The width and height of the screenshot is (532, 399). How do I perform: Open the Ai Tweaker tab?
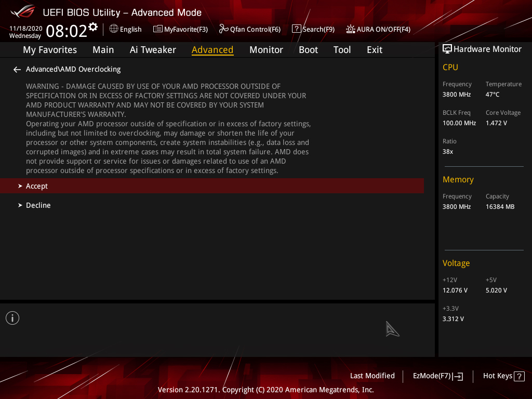[153, 50]
